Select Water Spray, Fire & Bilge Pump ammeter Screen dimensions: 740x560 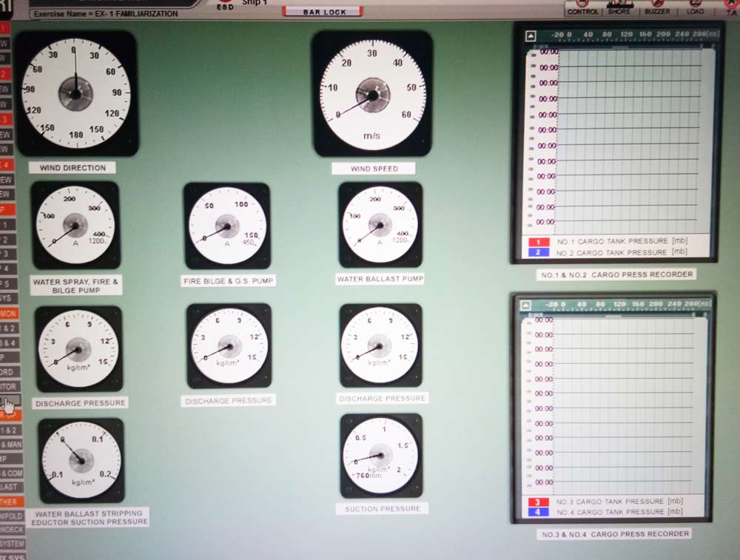click(75, 226)
